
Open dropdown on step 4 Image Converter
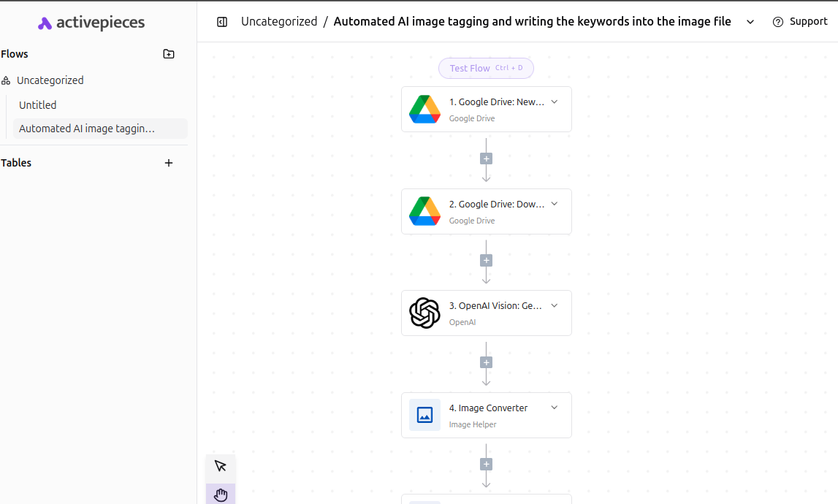point(554,408)
